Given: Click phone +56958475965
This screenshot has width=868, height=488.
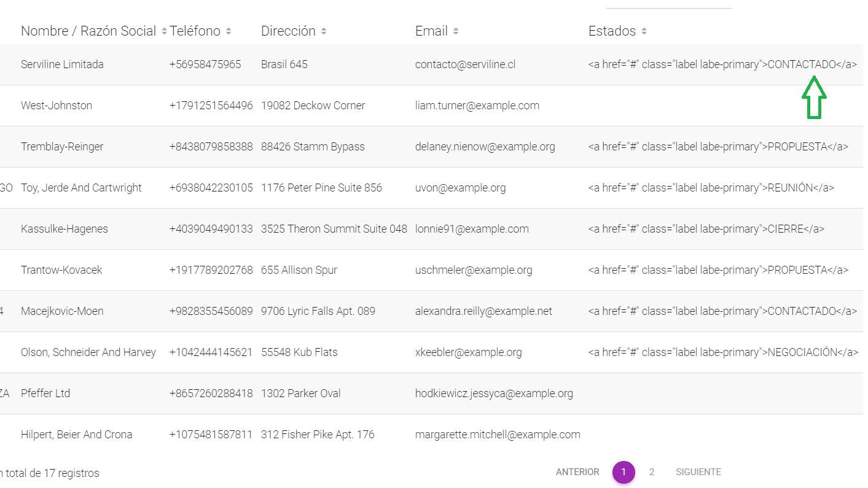Looking at the screenshot, I should pos(205,64).
